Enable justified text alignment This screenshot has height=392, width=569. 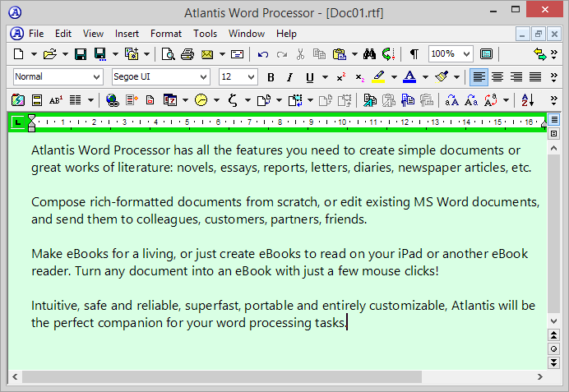[x=535, y=77]
